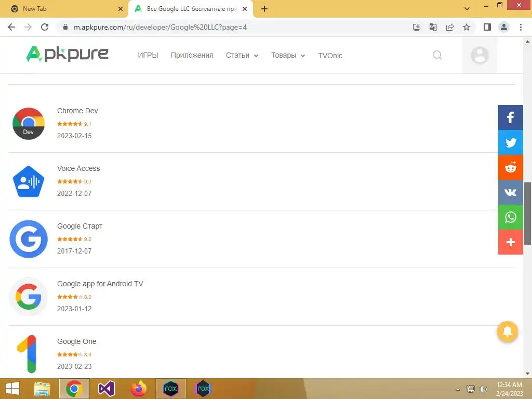Show hidden system tray icons
The image size is (532, 399).
[458, 389]
